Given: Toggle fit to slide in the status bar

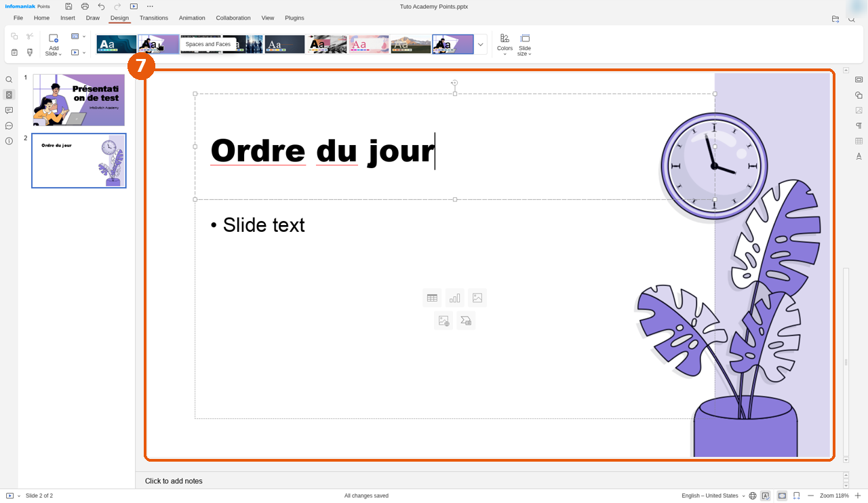Looking at the screenshot, I should tap(782, 496).
